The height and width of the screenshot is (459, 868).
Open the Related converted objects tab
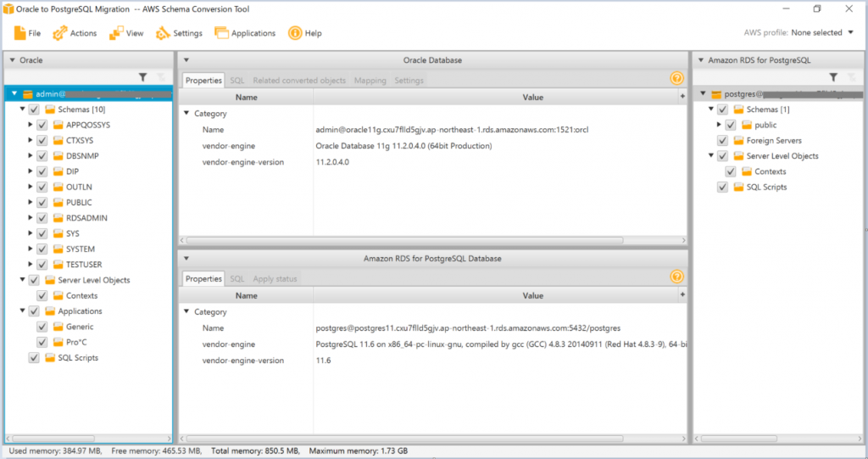(x=299, y=81)
